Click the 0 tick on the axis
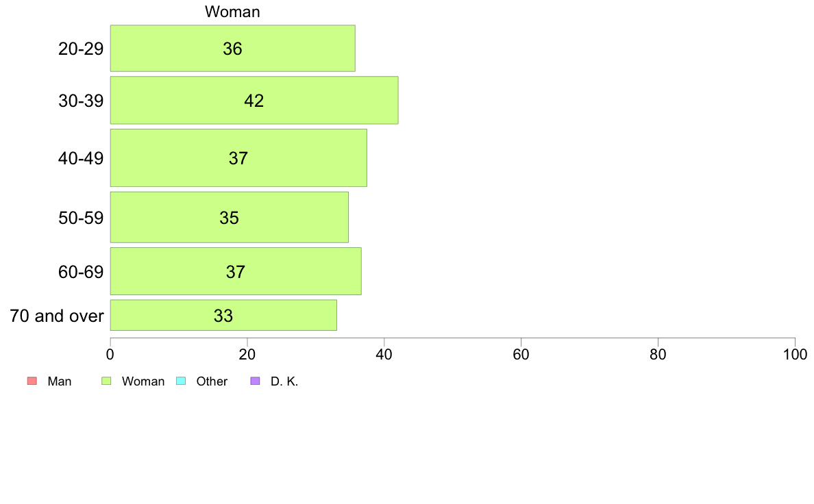 pyautogui.click(x=110, y=355)
